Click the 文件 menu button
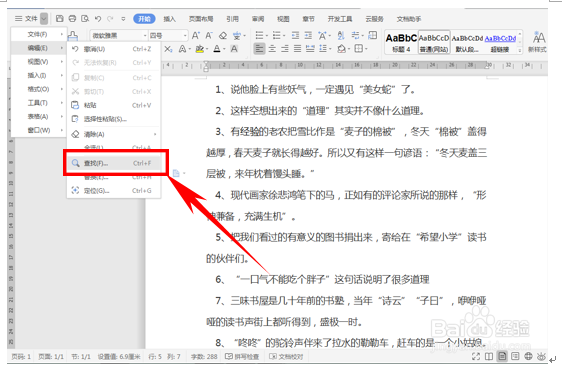The height and width of the screenshot is (366, 562). (x=27, y=18)
